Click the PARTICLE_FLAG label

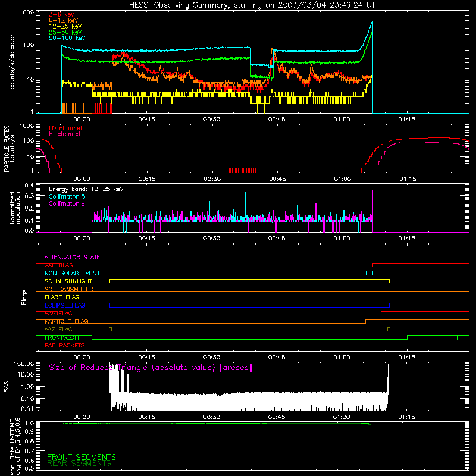point(67,321)
